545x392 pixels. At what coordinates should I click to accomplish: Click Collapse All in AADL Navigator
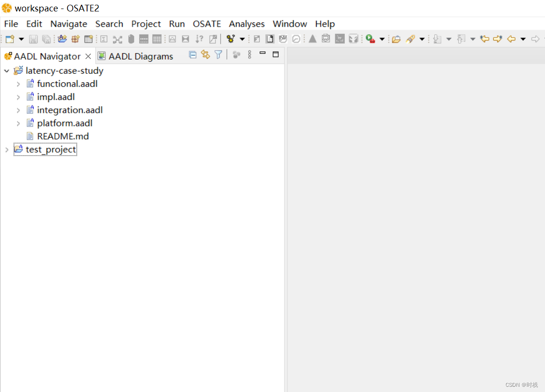point(193,55)
